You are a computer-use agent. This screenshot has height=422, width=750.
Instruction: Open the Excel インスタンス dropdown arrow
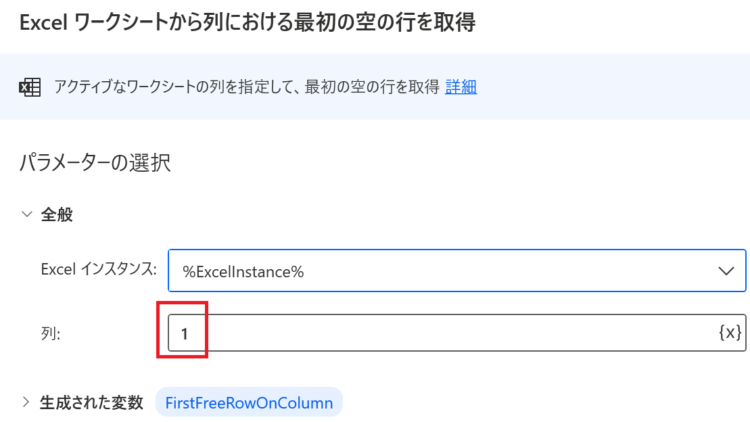point(726,271)
